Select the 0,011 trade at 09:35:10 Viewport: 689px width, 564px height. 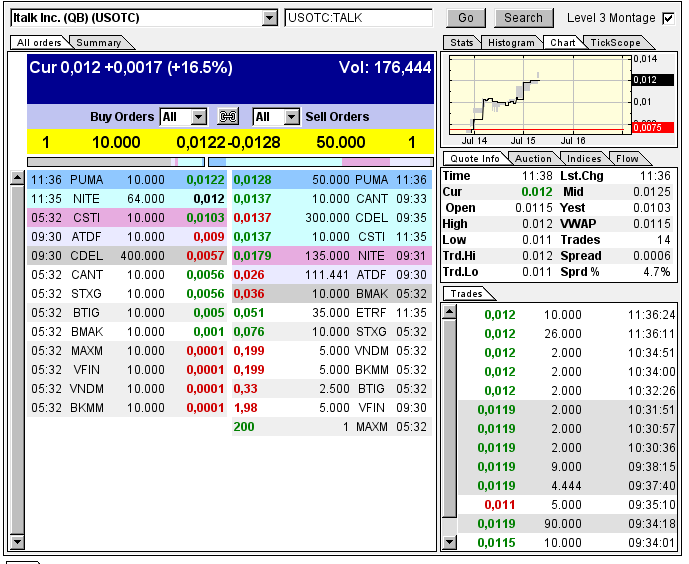click(x=567, y=505)
